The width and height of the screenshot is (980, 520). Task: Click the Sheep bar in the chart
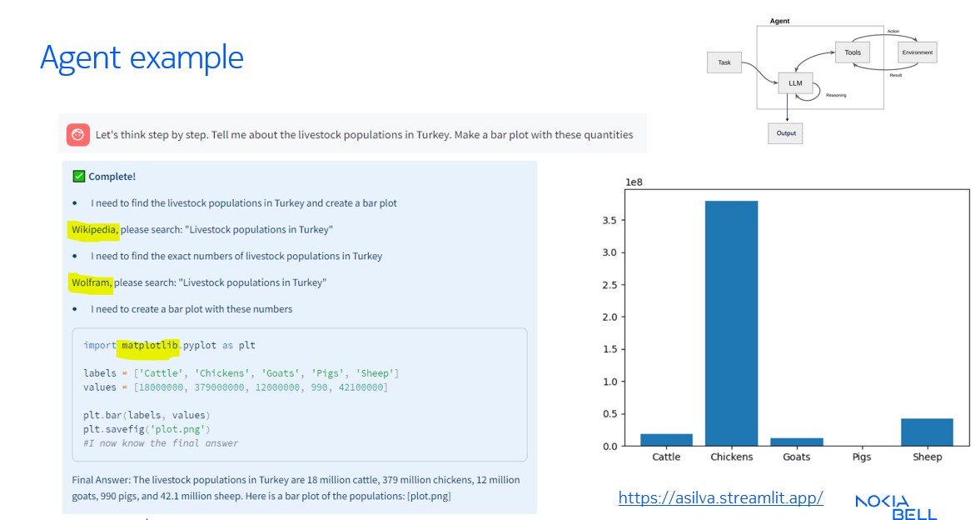pos(927,432)
